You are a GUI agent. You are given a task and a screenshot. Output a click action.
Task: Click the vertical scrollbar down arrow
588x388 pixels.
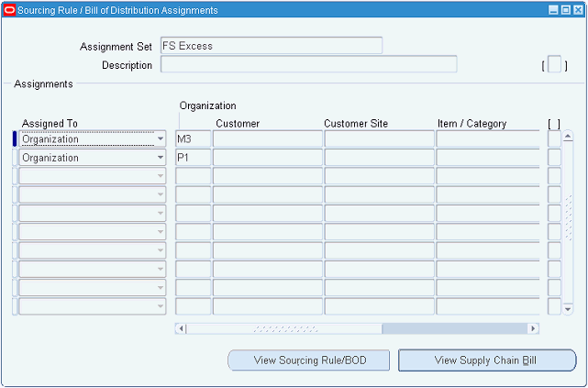point(568,309)
